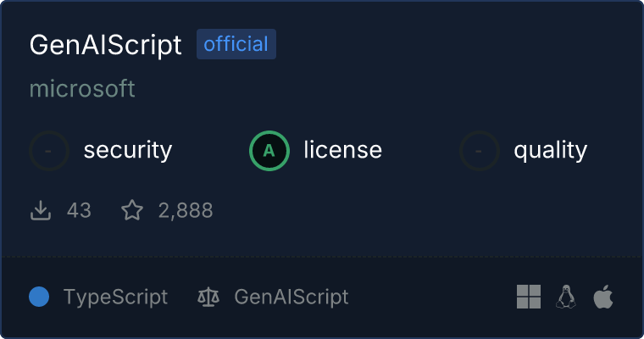This screenshot has width=644, height=339.
Task: Click the Windows platform icon
Action: click(529, 297)
